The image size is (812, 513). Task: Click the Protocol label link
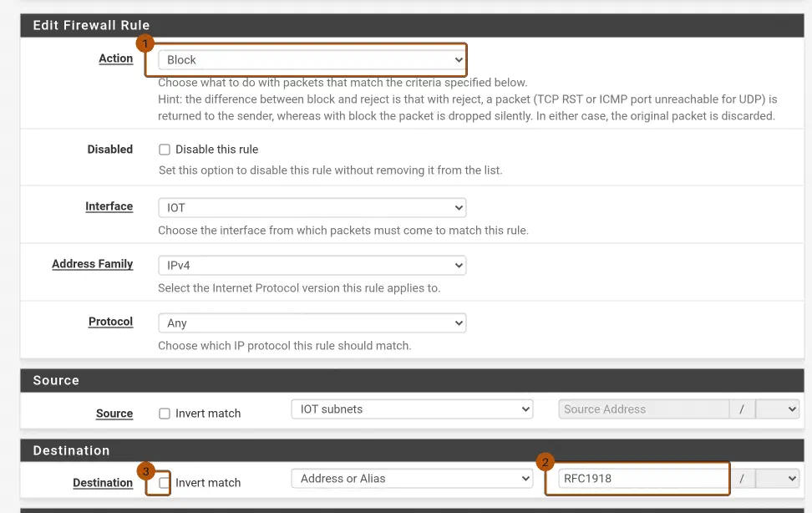(x=111, y=322)
